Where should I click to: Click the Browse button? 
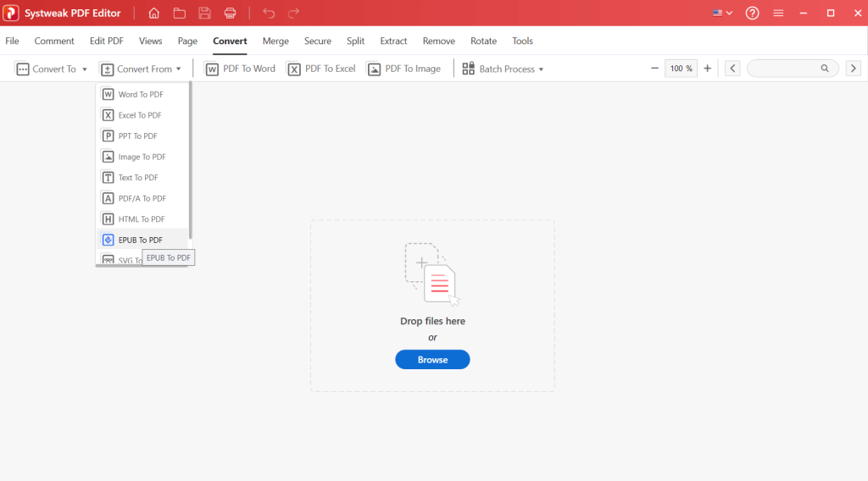[x=432, y=360]
